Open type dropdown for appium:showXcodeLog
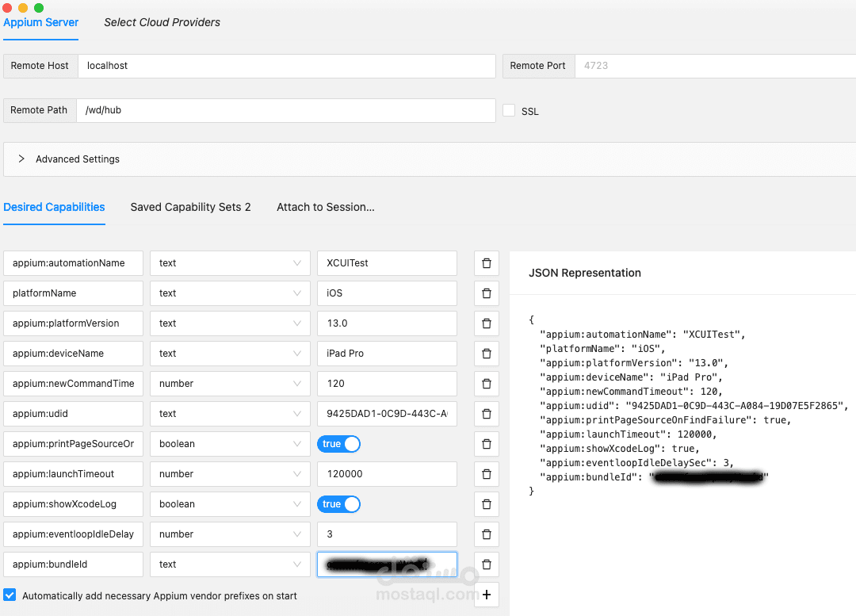Viewport: 856px width, 616px height. point(230,504)
